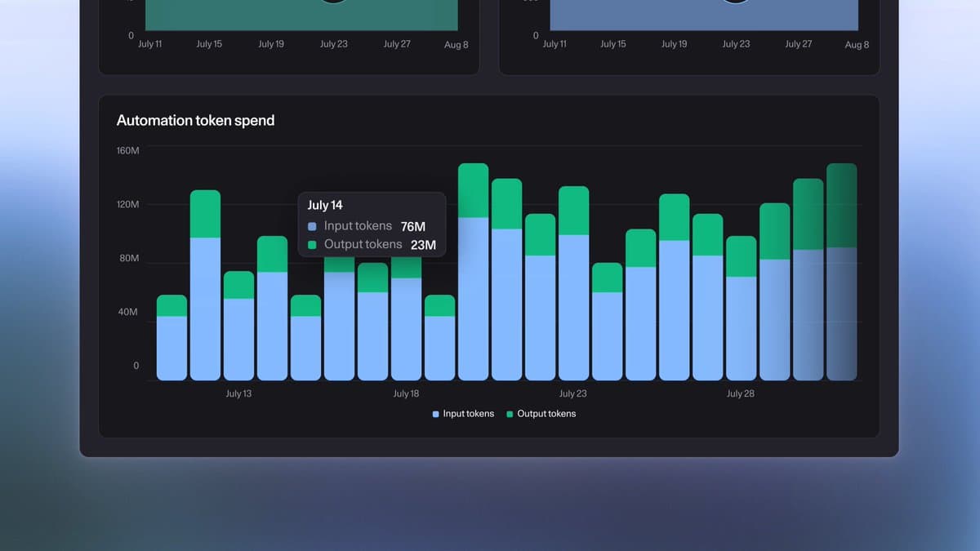Click the "40M" y-axis label
This screenshot has height=551, width=980.
point(130,312)
